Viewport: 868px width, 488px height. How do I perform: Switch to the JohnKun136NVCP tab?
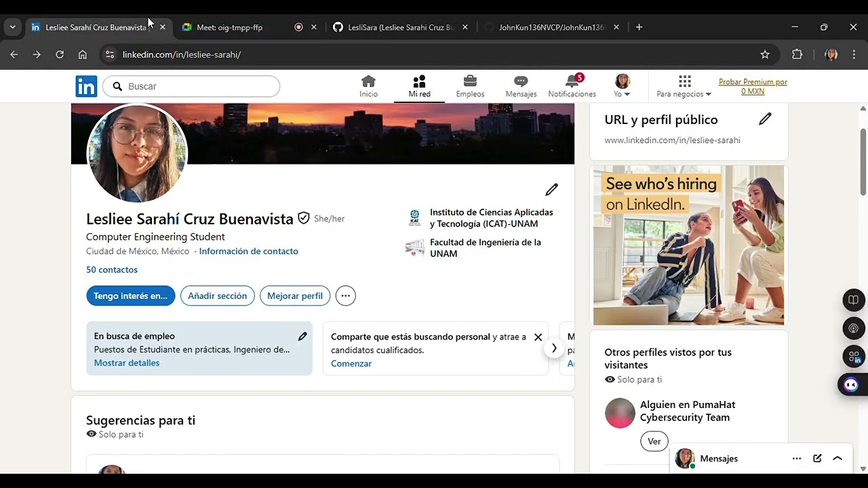click(551, 28)
